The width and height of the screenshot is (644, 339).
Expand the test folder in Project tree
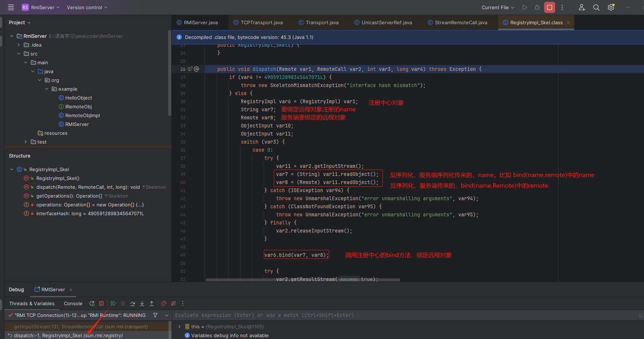25,142
